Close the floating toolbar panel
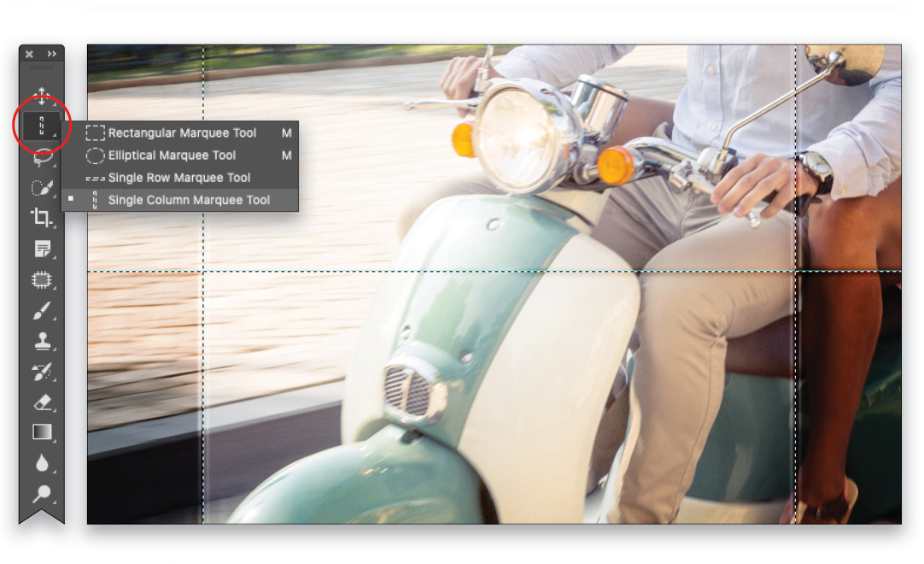 [28, 53]
